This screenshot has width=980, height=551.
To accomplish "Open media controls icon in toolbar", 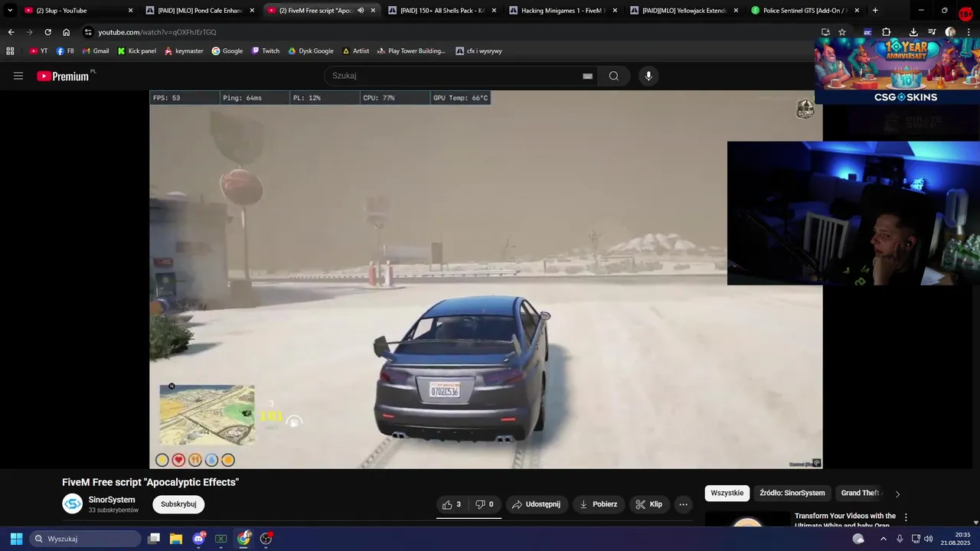I will (932, 32).
